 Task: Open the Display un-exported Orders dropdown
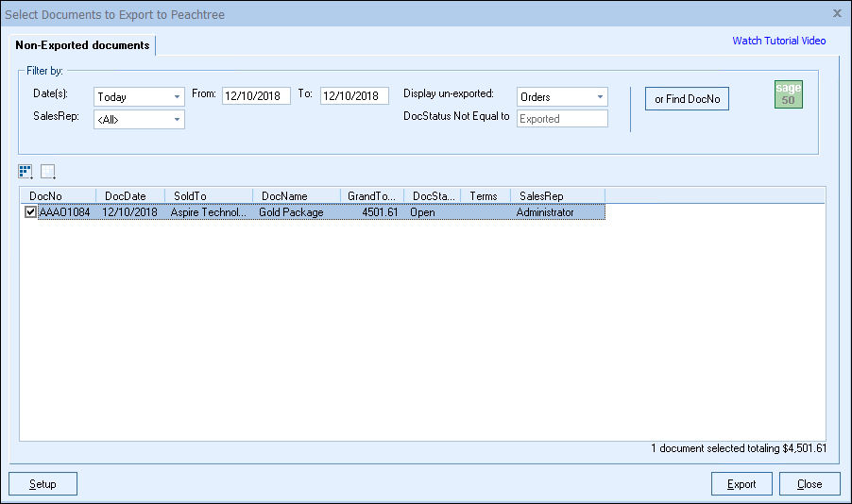click(562, 96)
